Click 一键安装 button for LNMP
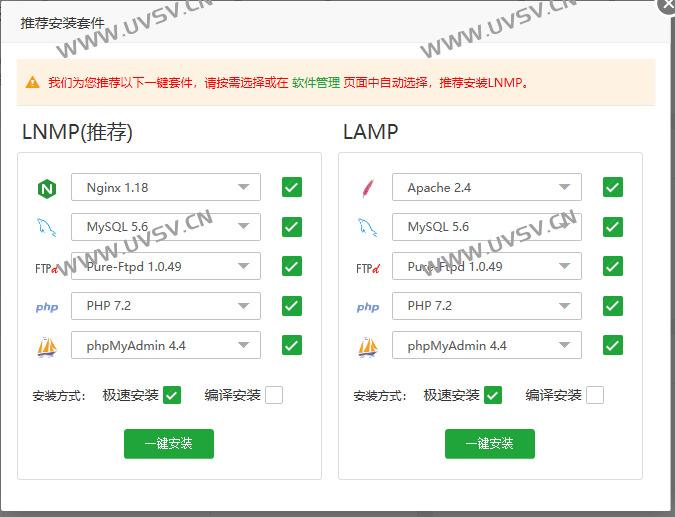Screen dimensions: 675x517 pos(169,444)
